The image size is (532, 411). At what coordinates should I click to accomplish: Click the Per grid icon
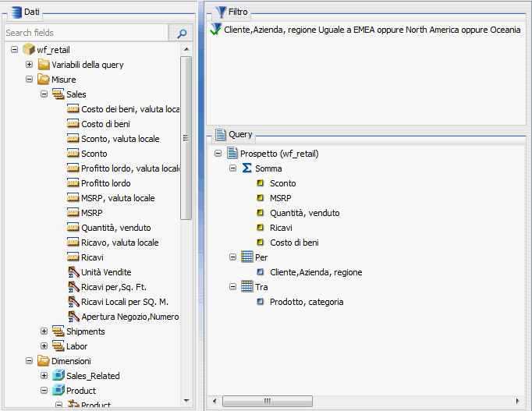click(x=247, y=257)
